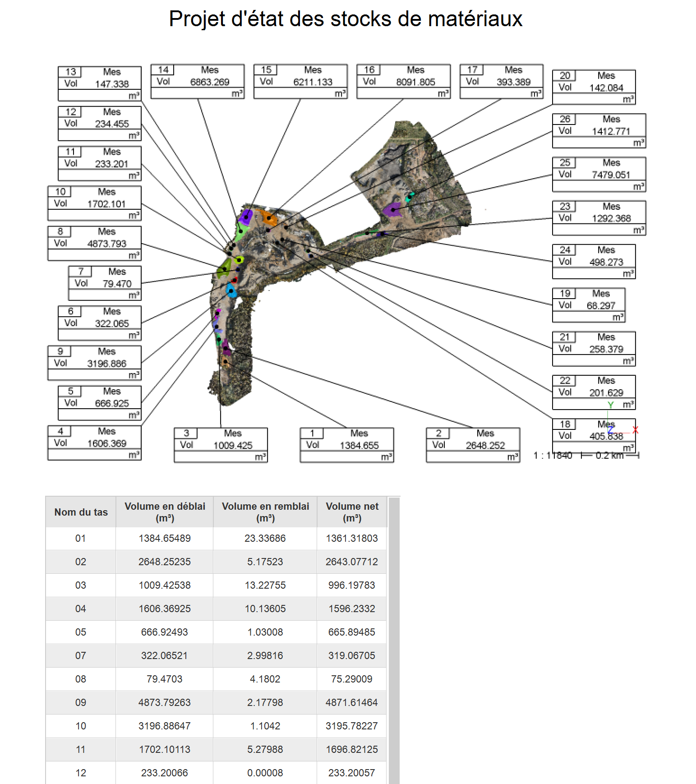Screen dimensions: 696x784
Task: Select the Volume net column header
Action: pyautogui.click(x=352, y=512)
